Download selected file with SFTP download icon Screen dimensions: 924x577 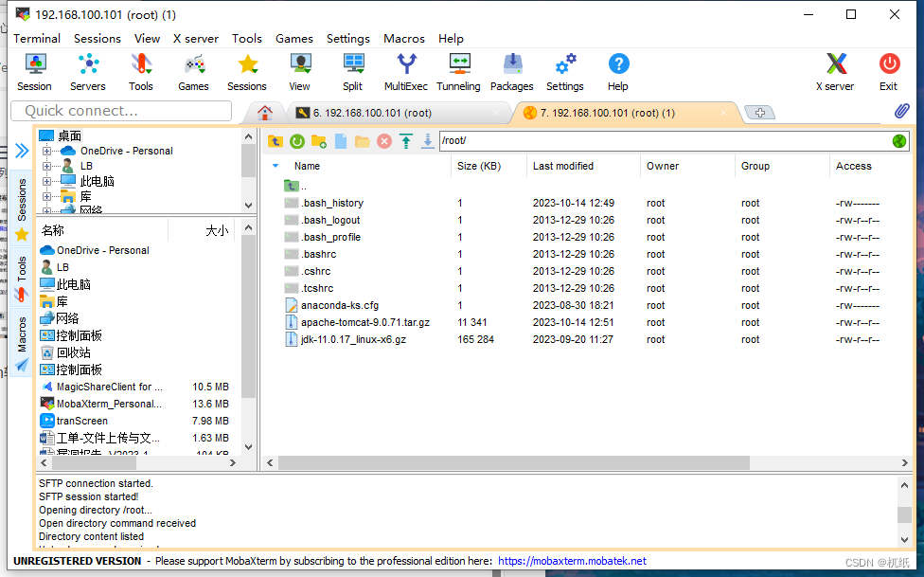click(x=428, y=141)
